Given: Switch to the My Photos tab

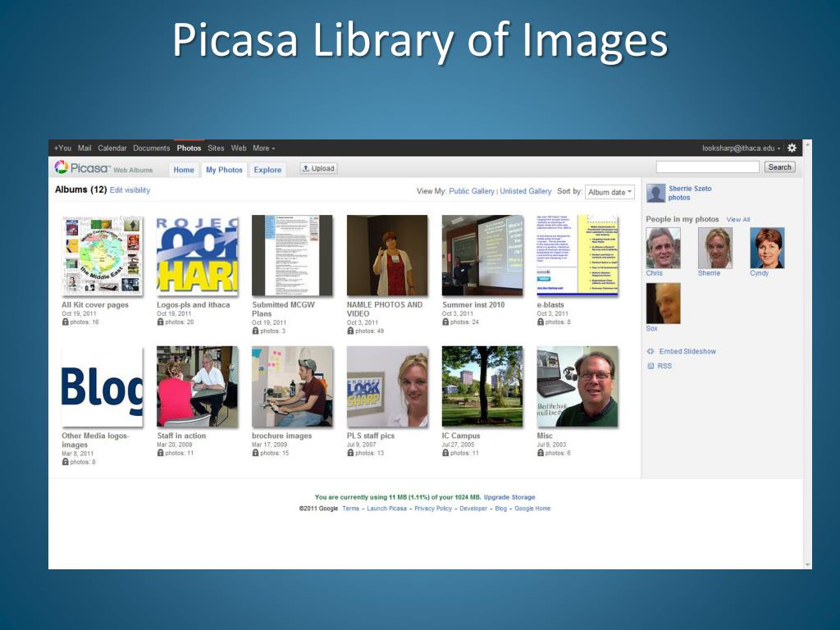Looking at the screenshot, I should [x=224, y=170].
